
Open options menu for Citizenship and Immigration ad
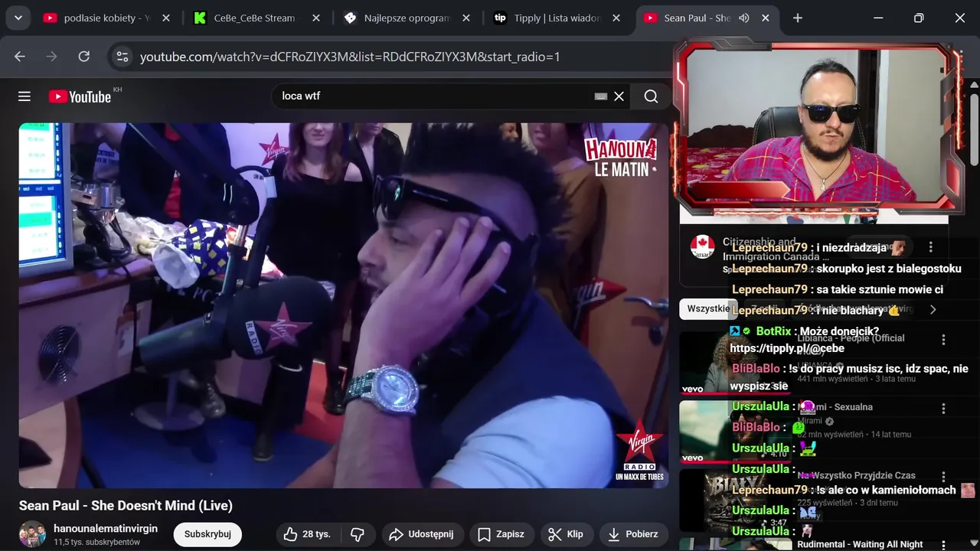tap(930, 247)
